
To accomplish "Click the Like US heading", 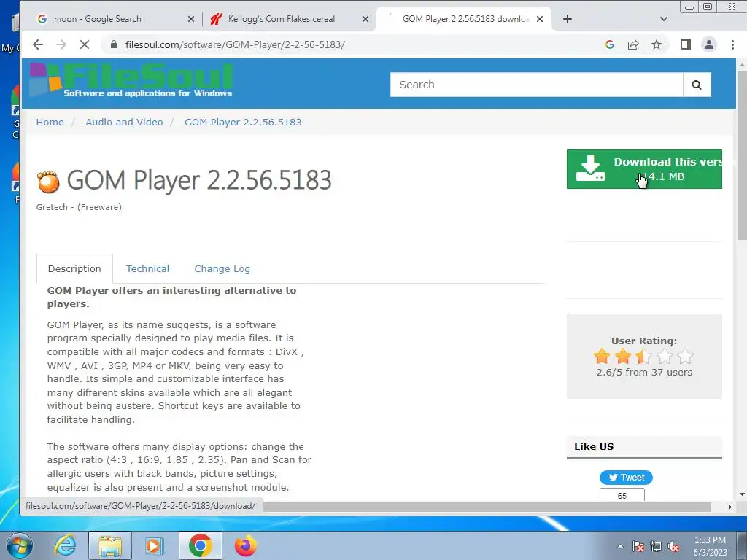I will coord(594,447).
